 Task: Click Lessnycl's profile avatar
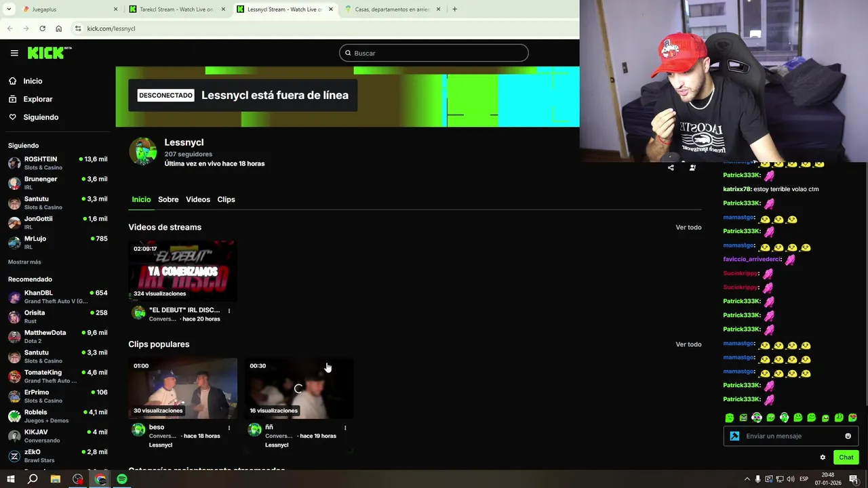(143, 152)
